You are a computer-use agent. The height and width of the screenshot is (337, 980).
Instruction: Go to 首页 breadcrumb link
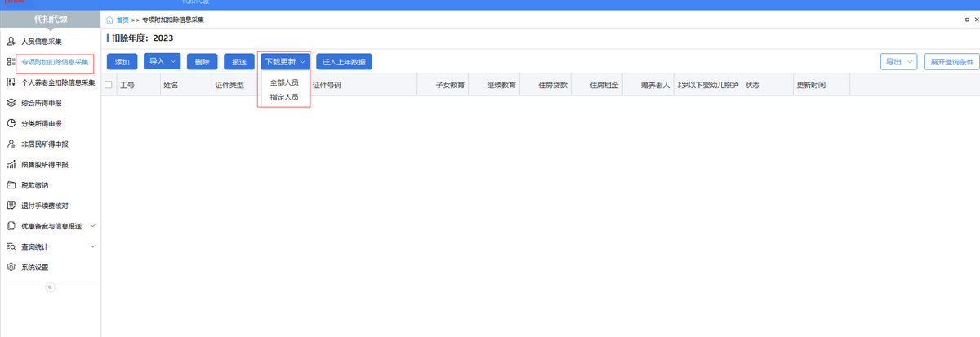coord(122,19)
